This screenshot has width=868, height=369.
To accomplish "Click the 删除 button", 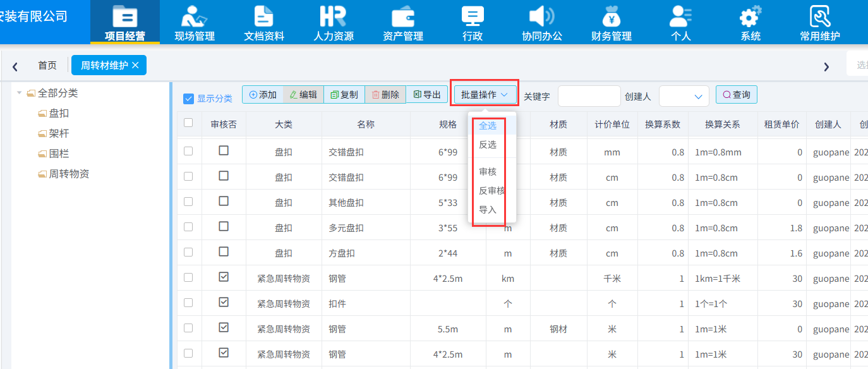I will pyautogui.click(x=385, y=95).
